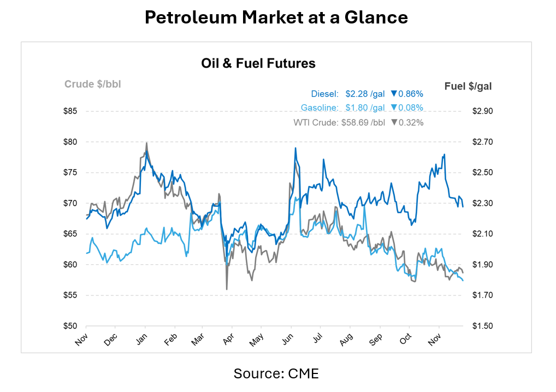556x392 pixels.
Task: Click the $2.90 fuel axis label
Action: (x=482, y=111)
